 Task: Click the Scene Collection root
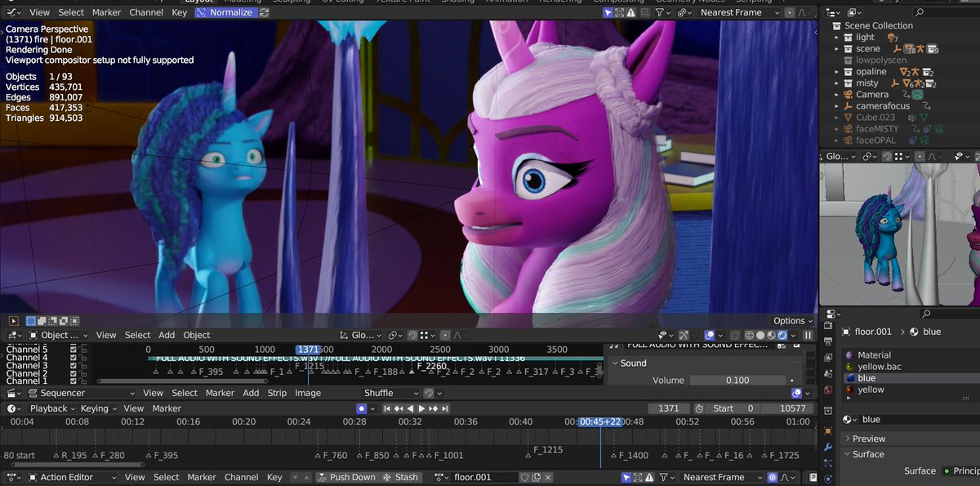tap(879, 26)
